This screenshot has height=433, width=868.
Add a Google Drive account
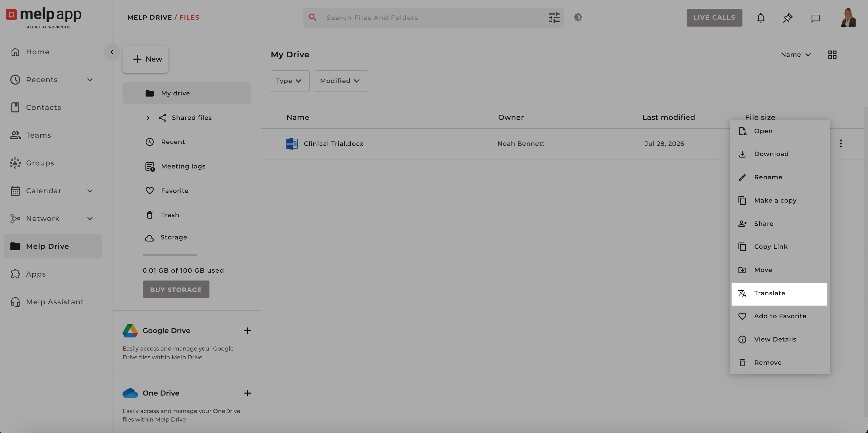[x=247, y=330]
